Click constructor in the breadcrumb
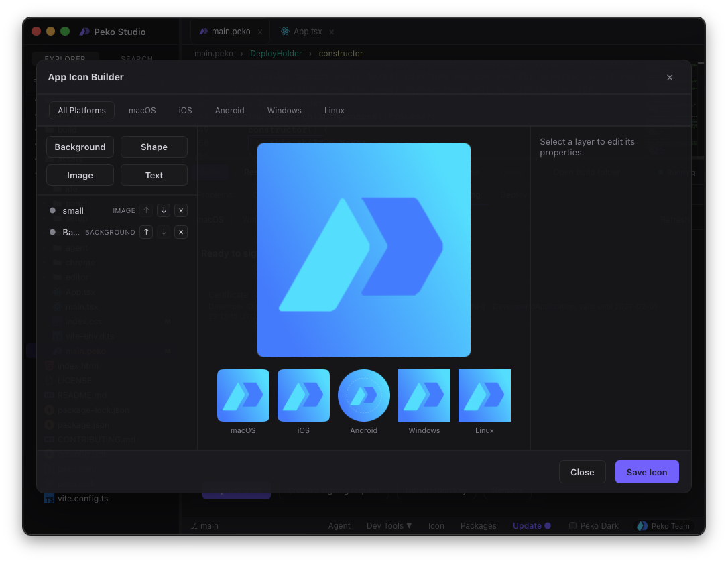This screenshot has width=728, height=563. [x=341, y=54]
